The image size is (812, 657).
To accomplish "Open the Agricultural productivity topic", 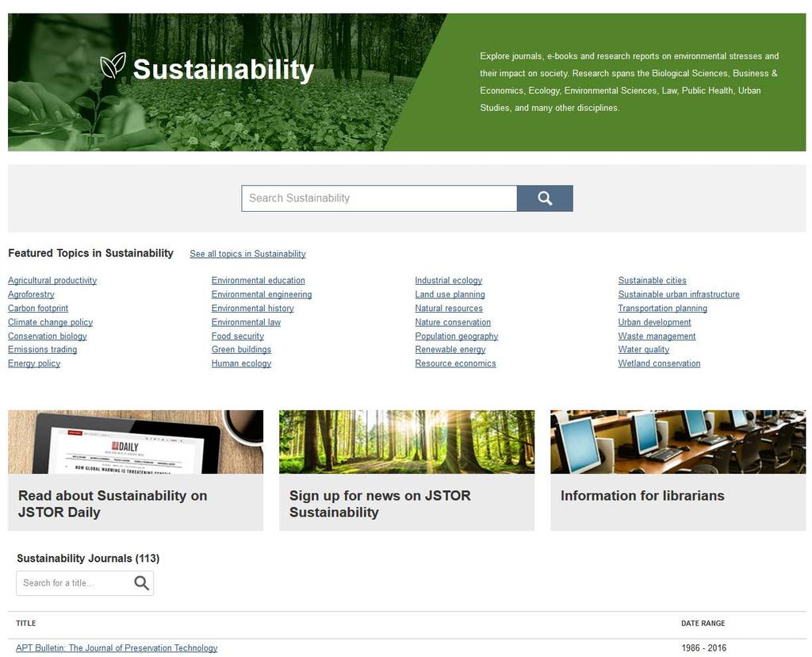I will (x=52, y=280).
